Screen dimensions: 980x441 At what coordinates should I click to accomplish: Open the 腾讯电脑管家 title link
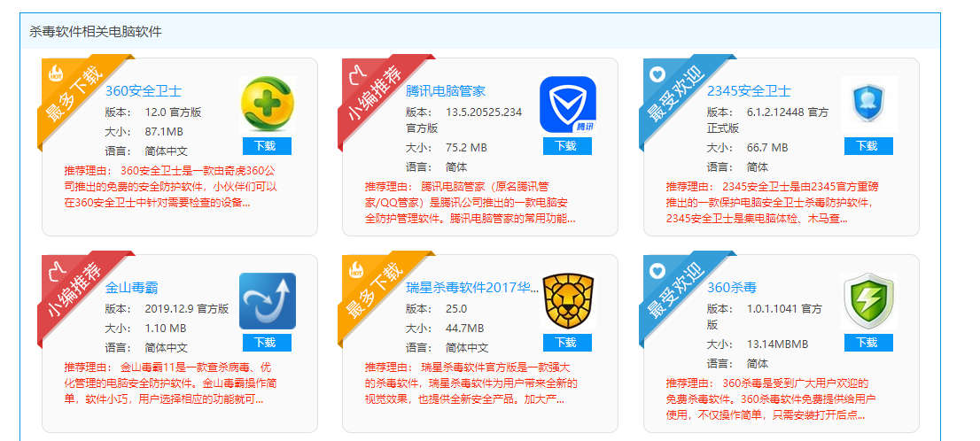pos(446,91)
